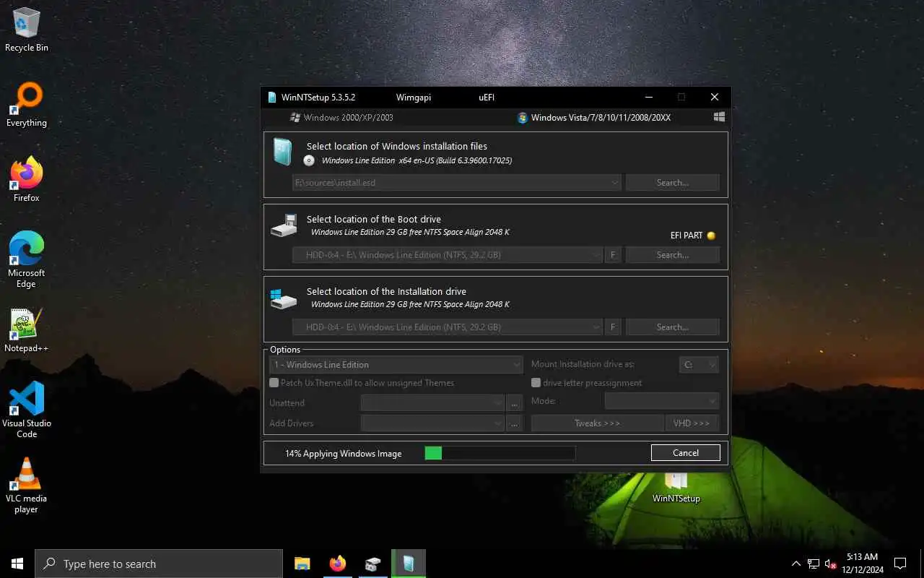Click the WinNTSetup taskbar button
This screenshot has width=924, height=578.
409,564
